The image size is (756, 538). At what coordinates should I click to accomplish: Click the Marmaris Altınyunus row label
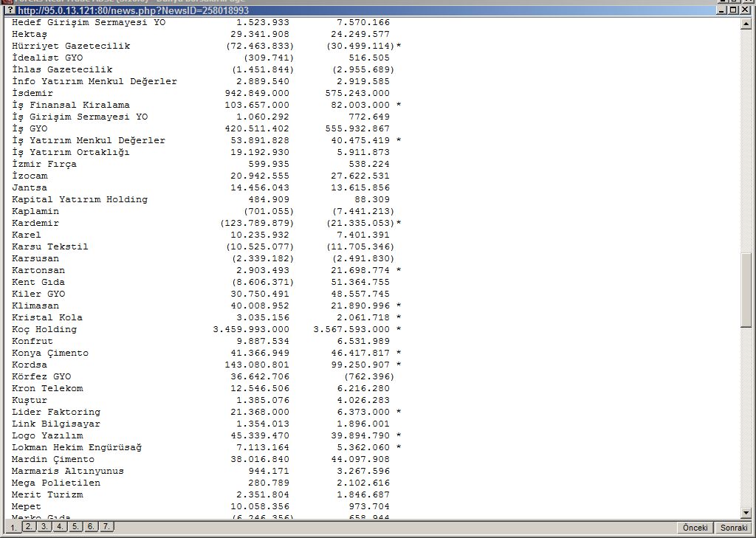(68, 471)
